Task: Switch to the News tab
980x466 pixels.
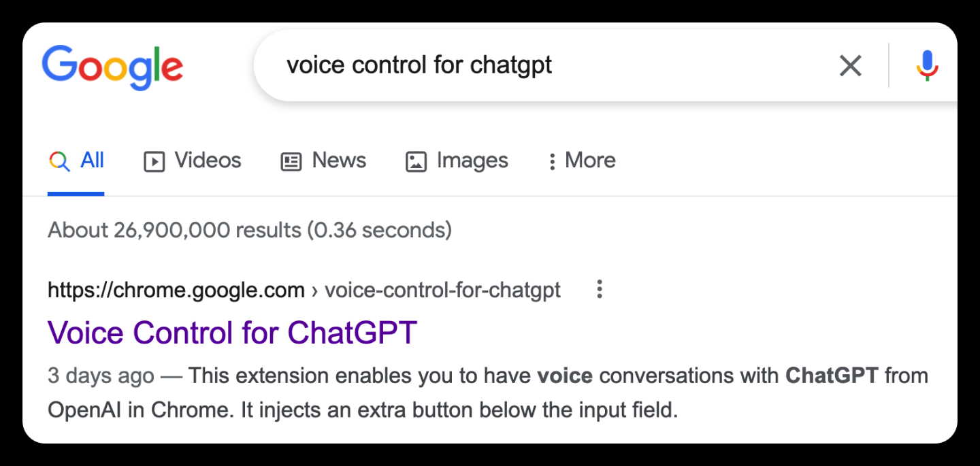Action: [x=323, y=161]
